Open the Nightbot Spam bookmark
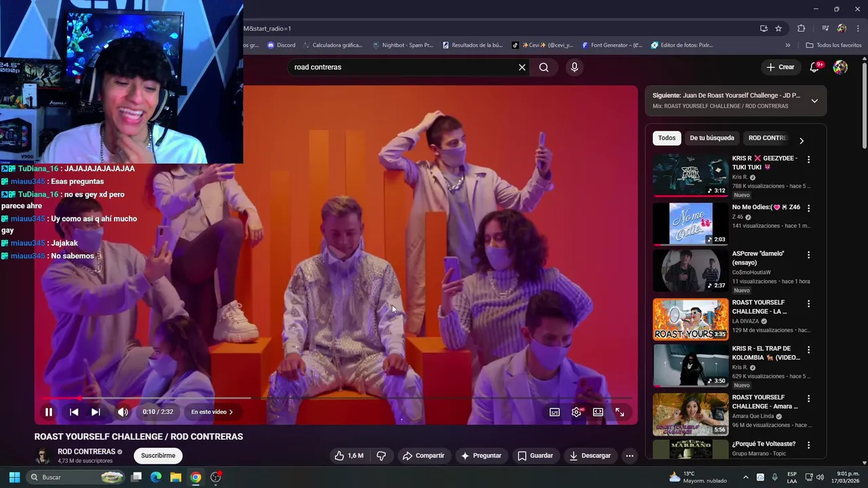Image resolution: width=868 pixels, height=488 pixels. 403,45
